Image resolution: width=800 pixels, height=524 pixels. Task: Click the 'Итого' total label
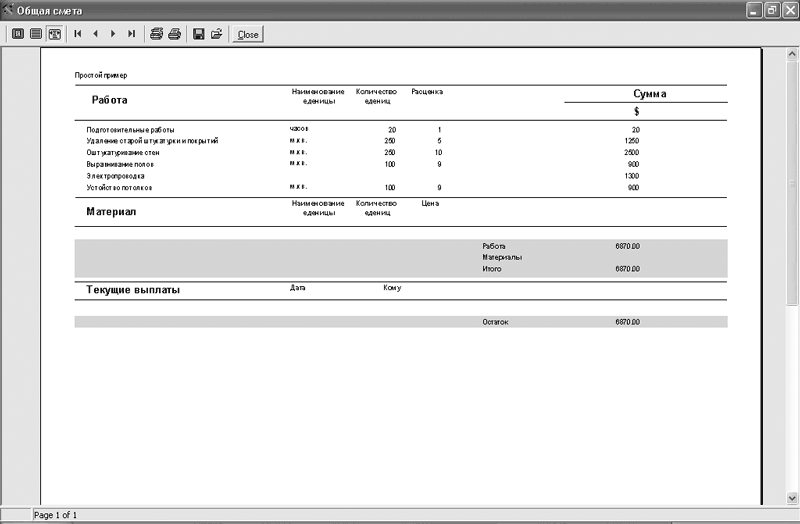[492, 269]
